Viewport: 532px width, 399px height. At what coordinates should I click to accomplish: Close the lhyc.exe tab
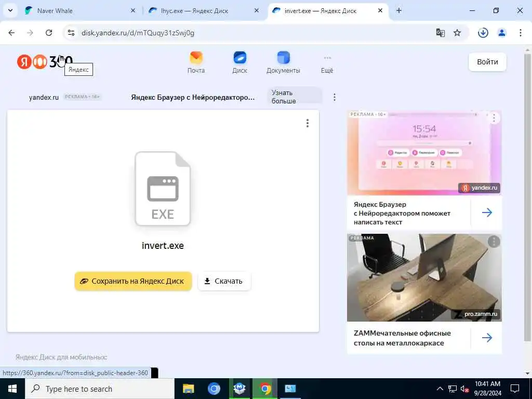pyautogui.click(x=257, y=10)
